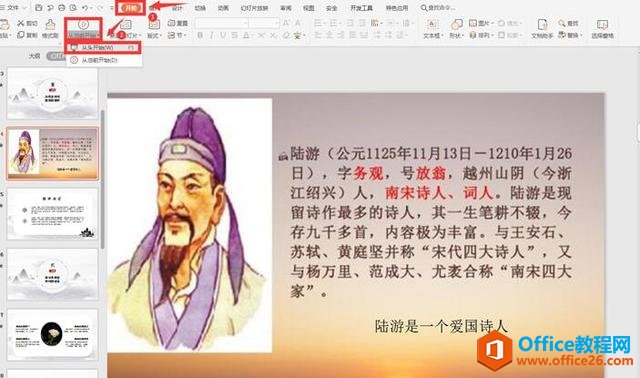
Task: Click the 陆游 portrait image on slide
Action: click(190, 225)
